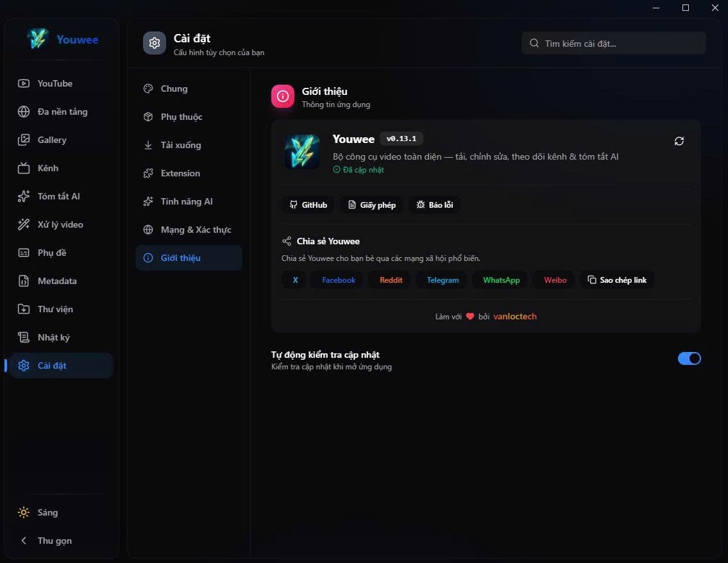Click the collapse chevron beside Thu gọn
This screenshot has width=728, height=563.
click(x=24, y=541)
